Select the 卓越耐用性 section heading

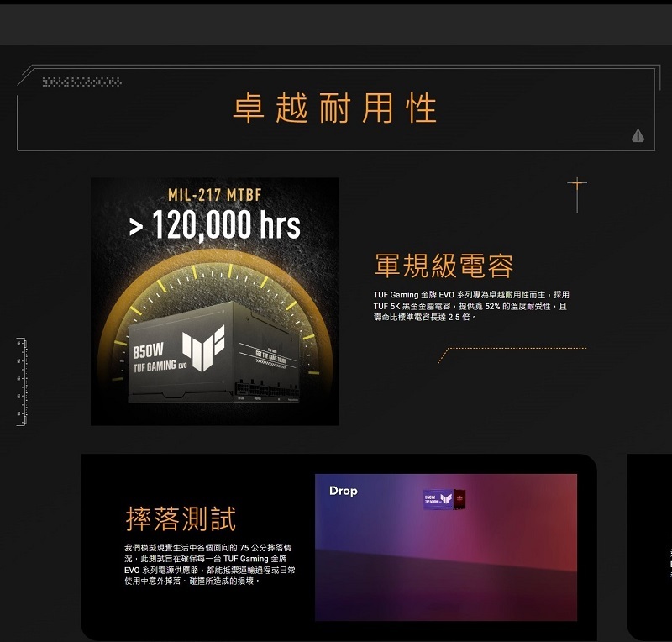click(x=335, y=109)
